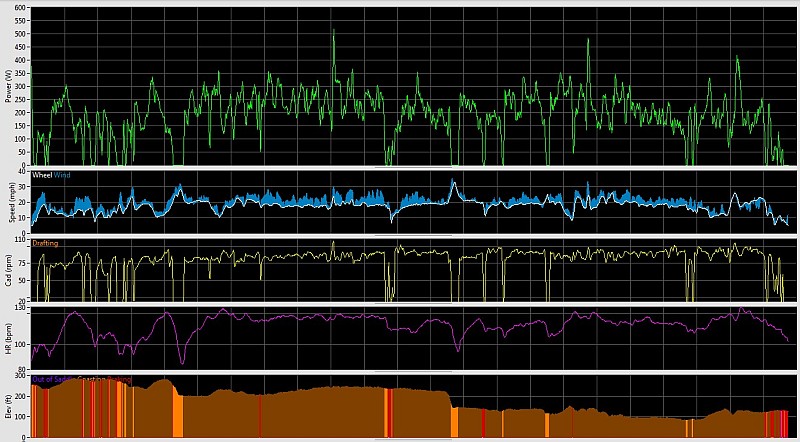Viewport: 800px width, 442px height.
Task: Click the Cad (rpm) axis title
Action: (x=8, y=270)
